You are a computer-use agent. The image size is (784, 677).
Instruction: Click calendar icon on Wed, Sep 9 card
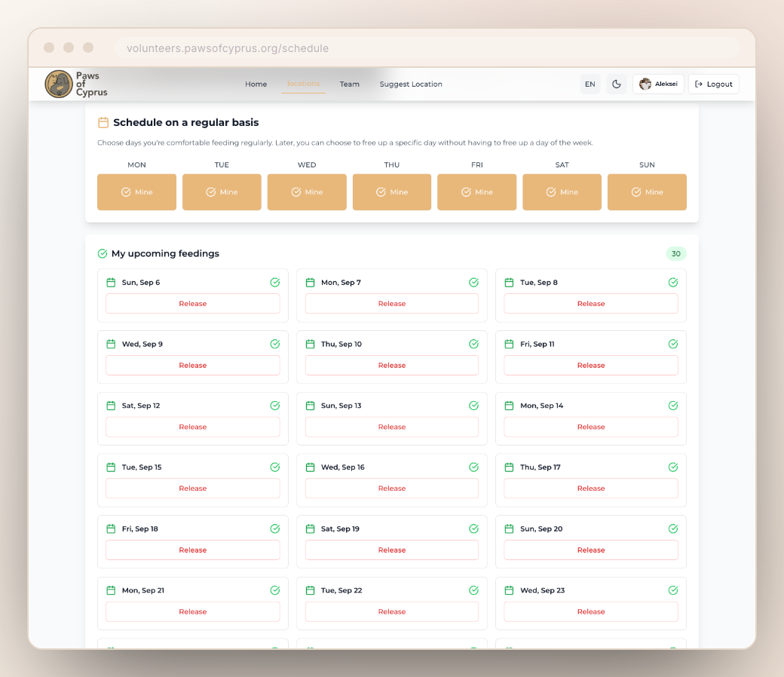click(111, 344)
